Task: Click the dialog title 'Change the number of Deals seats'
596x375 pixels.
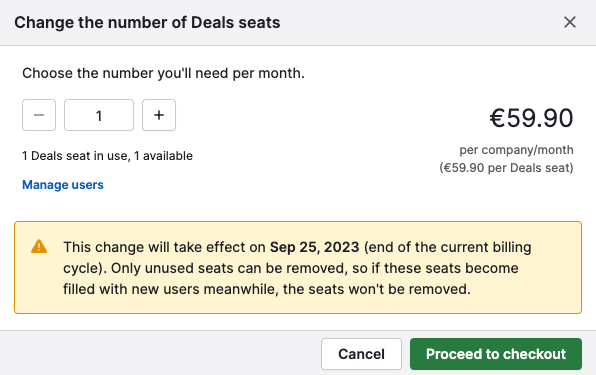Action: pos(147,22)
